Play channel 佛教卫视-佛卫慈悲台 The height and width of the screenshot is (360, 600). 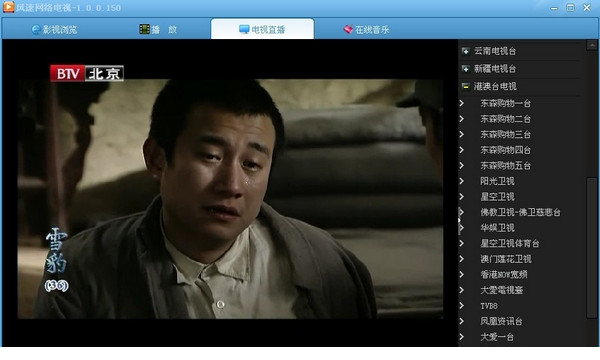click(520, 212)
